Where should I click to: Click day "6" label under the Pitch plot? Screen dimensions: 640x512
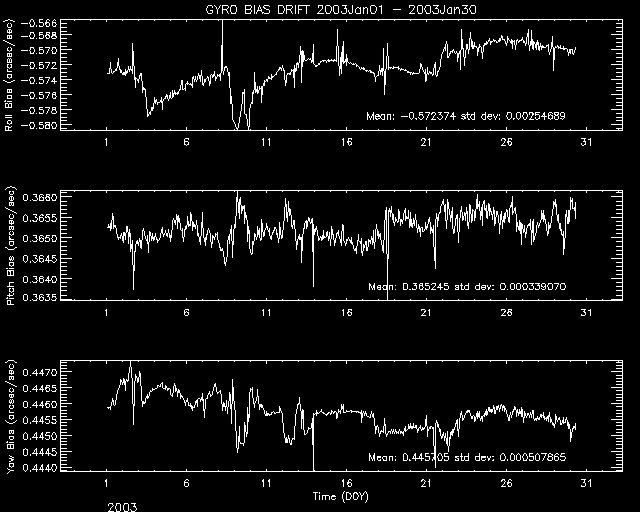186,313
